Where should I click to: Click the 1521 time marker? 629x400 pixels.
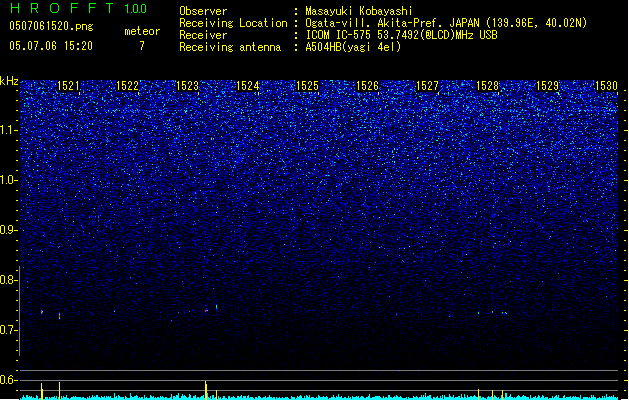tap(68, 86)
